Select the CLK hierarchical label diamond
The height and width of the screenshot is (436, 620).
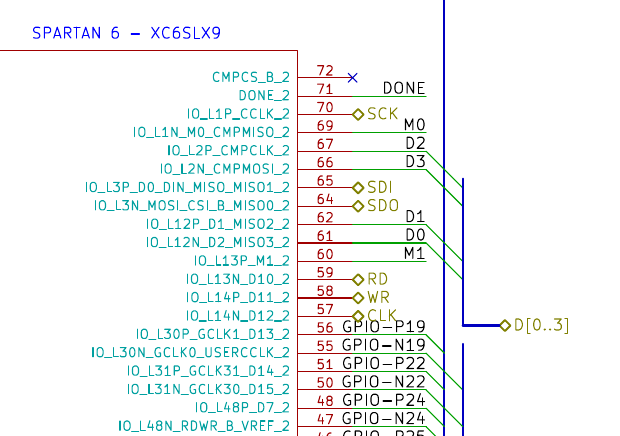[x=358, y=316]
